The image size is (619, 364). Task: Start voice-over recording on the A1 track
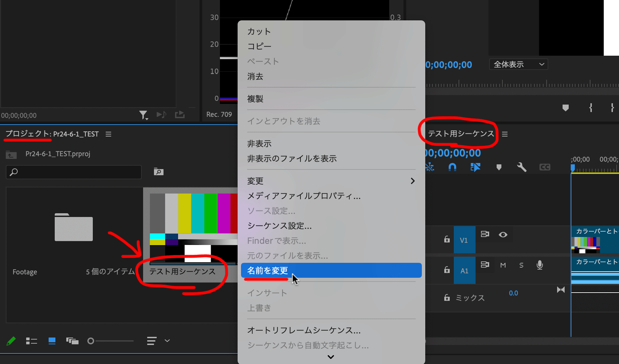pos(539,265)
